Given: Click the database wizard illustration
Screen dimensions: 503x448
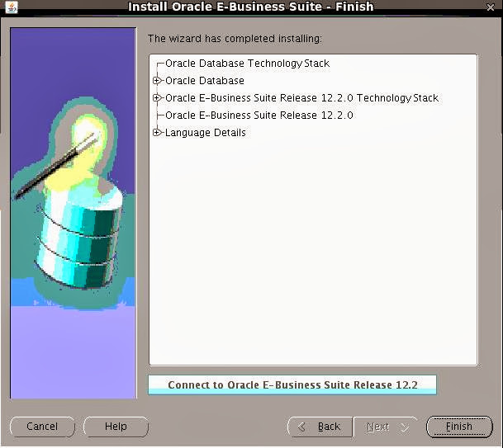Looking at the screenshot, I should click(74, 213).
